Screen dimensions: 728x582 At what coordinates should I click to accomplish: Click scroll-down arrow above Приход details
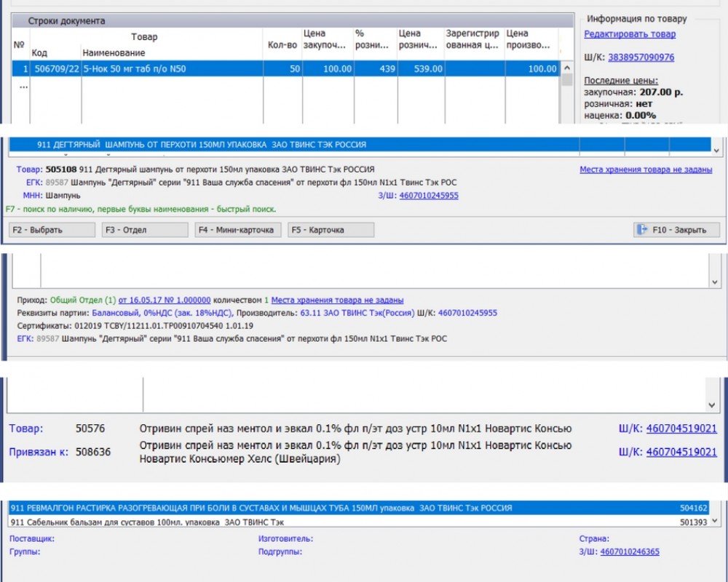(x=715, y=282)
